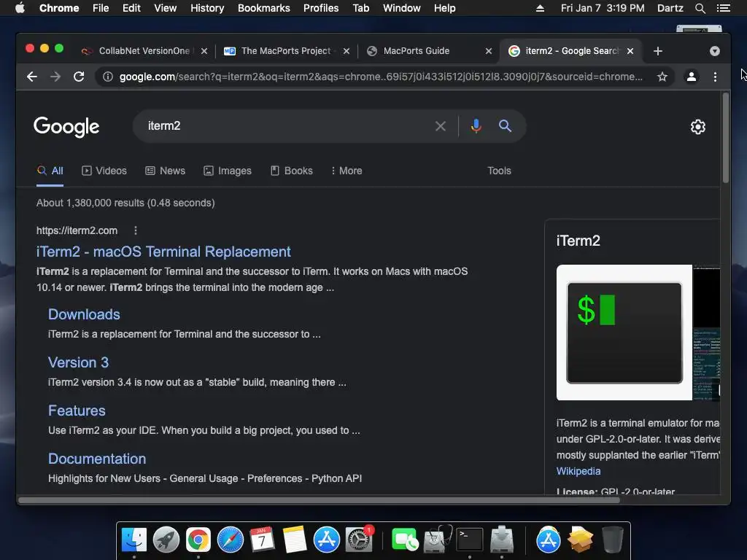Bookmark this page with the star icon
This screenshot has height=560, width=747.
pyautogui.click(x=662, y=77)
